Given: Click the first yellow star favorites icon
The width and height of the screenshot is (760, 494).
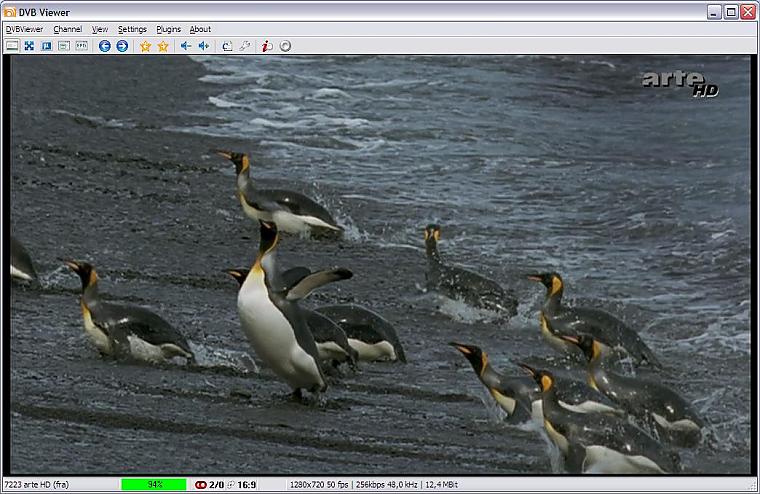Looking at the screenshot, I should point(145,46).
